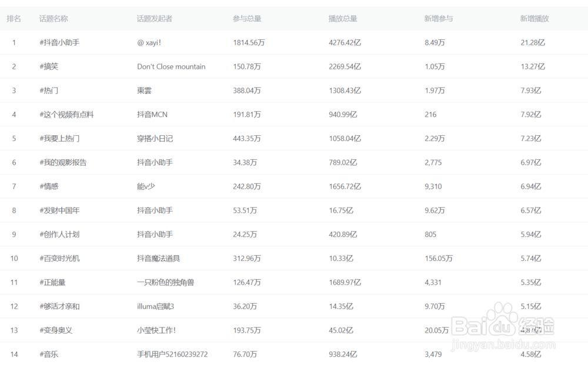Click new plays value 5.35亿

click(x=531, y=283)
